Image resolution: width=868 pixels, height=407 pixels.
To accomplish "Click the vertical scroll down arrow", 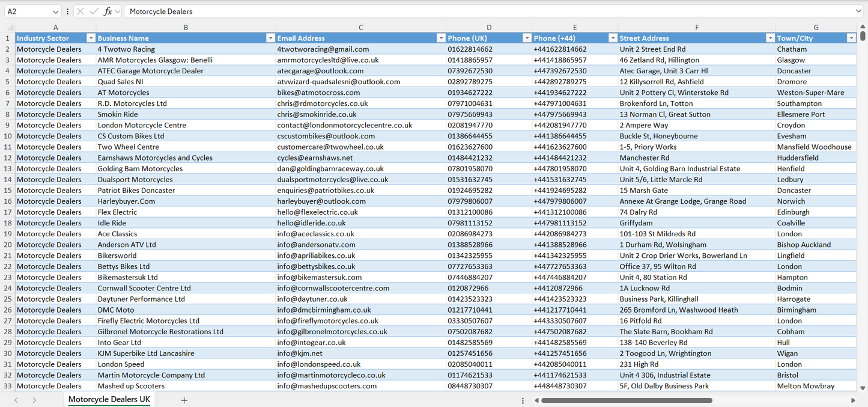I will point(863,388).
